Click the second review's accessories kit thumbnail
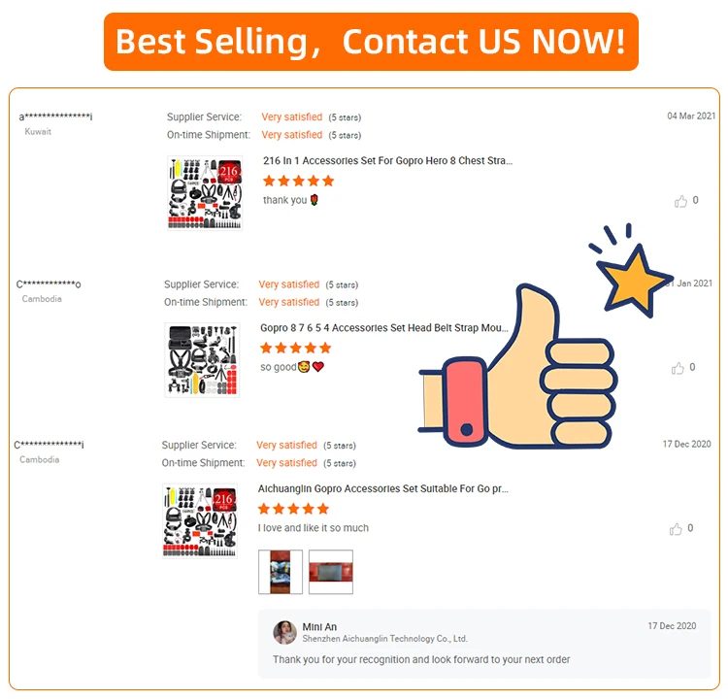This screenshot has height=700, width=728. pyautogui.click(x=202, y=360)
